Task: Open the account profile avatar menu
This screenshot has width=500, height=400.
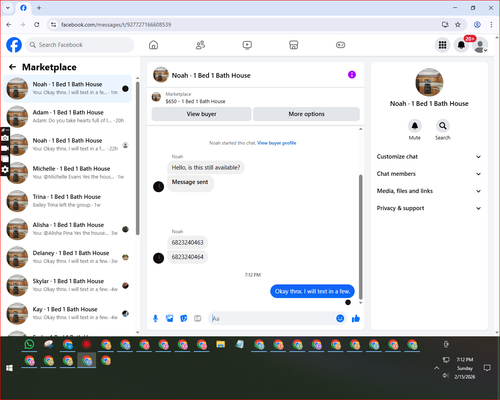Action: tap(480, 45)
